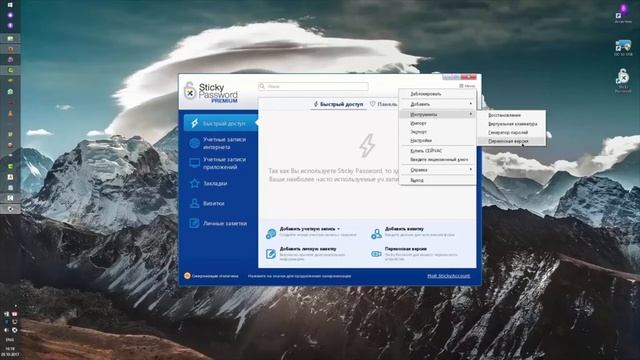The image size is (640, 360).
Task: Expand the Справка submenu
Action: pyautogui.click(x=437, y=169)
